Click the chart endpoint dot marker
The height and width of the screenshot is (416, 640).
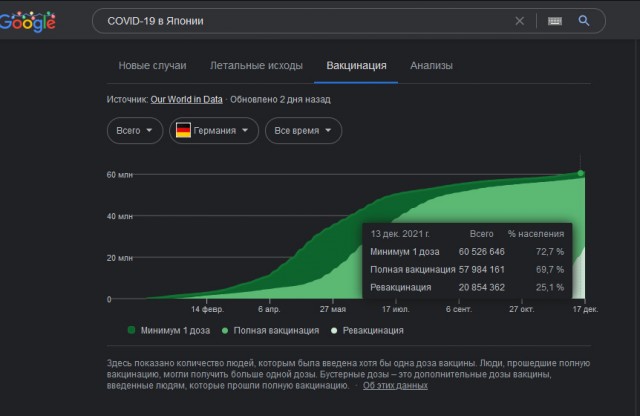pos(581,173)
